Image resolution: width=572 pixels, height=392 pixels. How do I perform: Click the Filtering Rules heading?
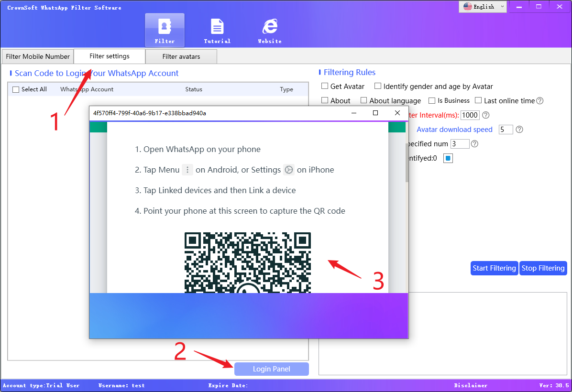[350, 72]
